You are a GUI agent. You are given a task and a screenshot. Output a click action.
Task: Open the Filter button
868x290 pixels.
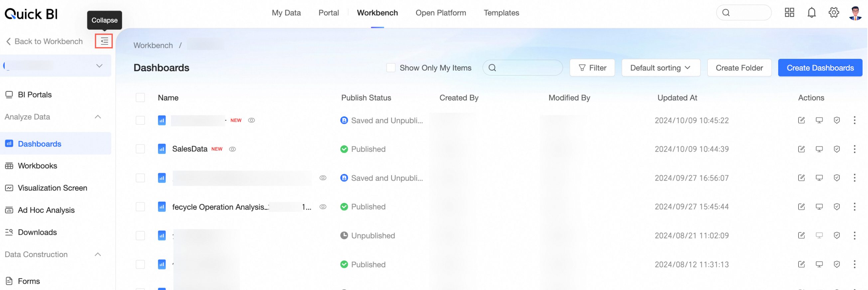click(592, 68)
